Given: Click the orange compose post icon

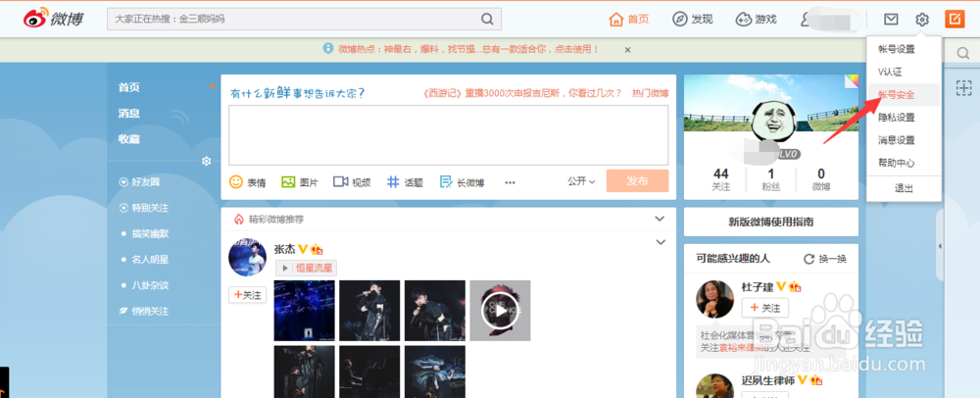Looking at the screenshot, I should click(x=955, y=20).
